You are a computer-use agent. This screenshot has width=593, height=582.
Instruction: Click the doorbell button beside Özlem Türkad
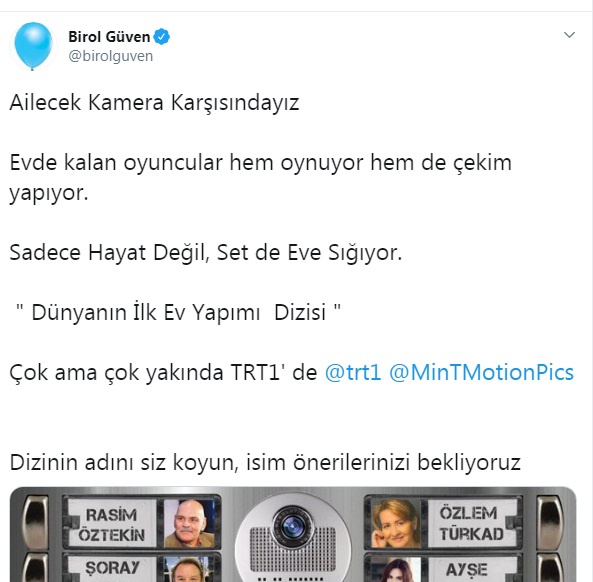coord(550,522)
